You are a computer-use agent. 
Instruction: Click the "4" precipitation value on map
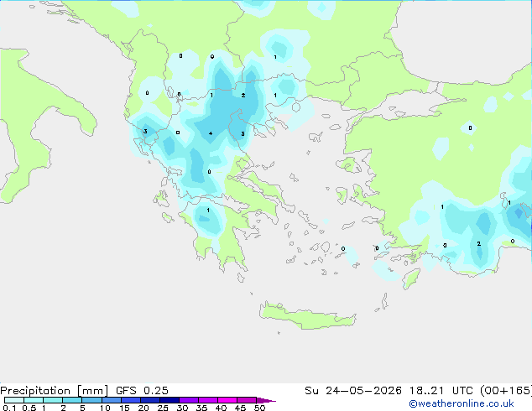(211, 133)
